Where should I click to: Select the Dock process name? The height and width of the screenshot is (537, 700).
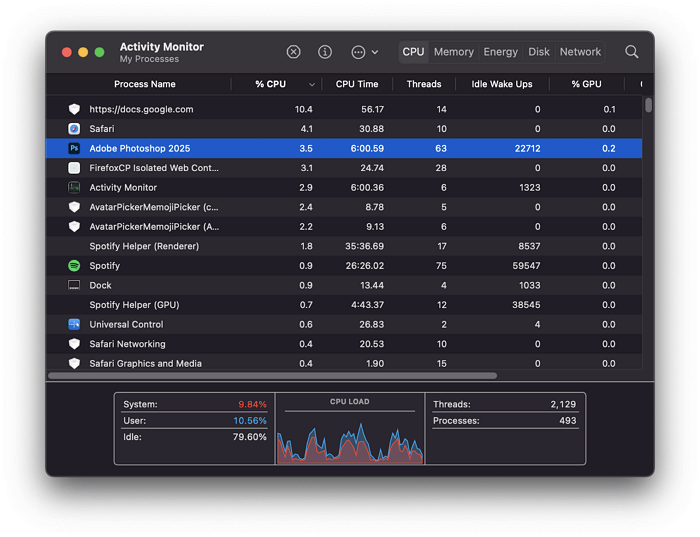click(100, 285)
